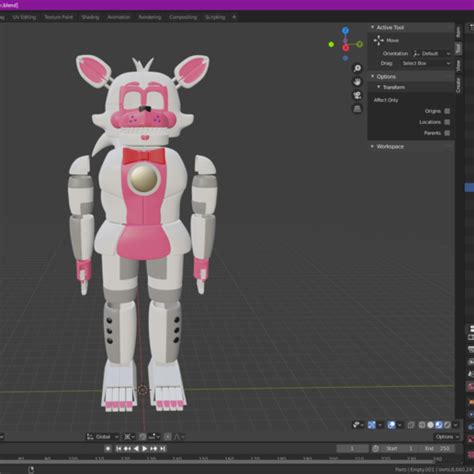Open the Global transform orientation dropdown
The image size is (474, 474).
[103, 437]
